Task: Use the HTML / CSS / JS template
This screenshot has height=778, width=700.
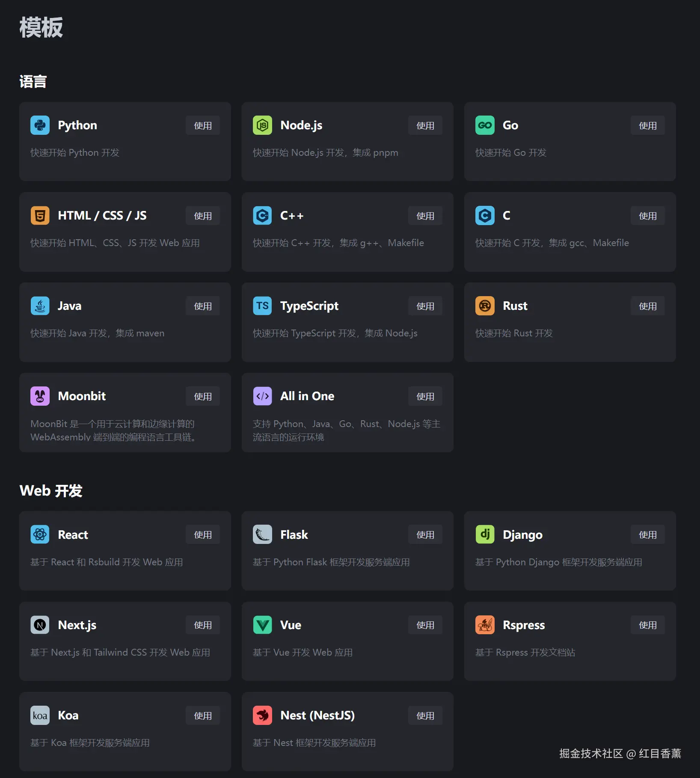Action: pos(203,216)
